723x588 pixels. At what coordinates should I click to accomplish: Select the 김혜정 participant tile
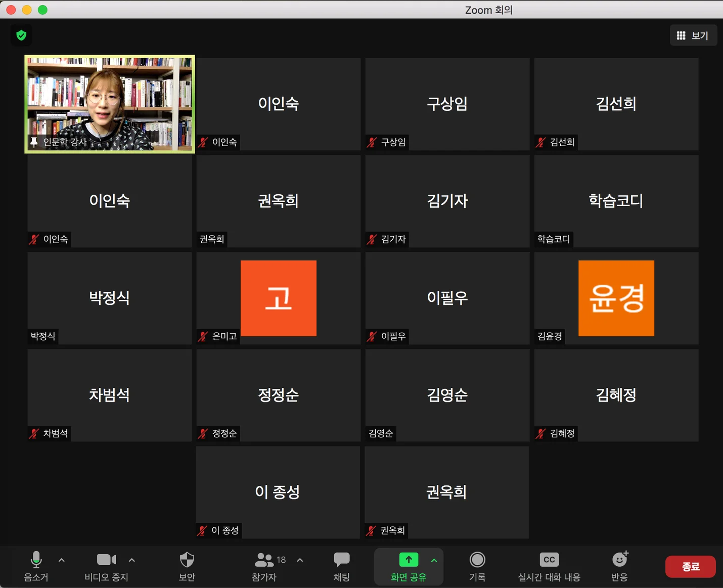click(x=616, y=395)
